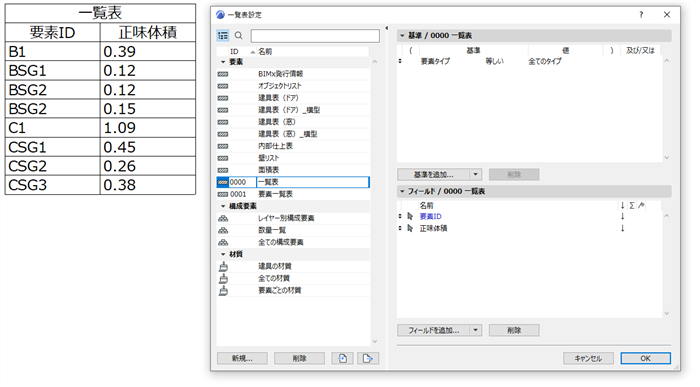This screenshot has width=700, height=387.
Task: Click the scheme icon beside 壁リスト
Action: click(x=223, y=158)
